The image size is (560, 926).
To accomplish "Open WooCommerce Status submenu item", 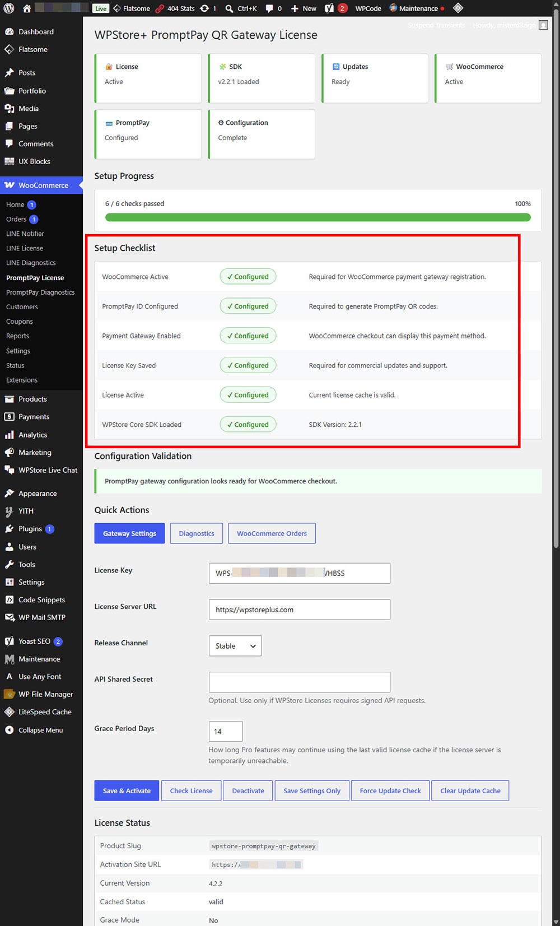I will click(15, 366).
